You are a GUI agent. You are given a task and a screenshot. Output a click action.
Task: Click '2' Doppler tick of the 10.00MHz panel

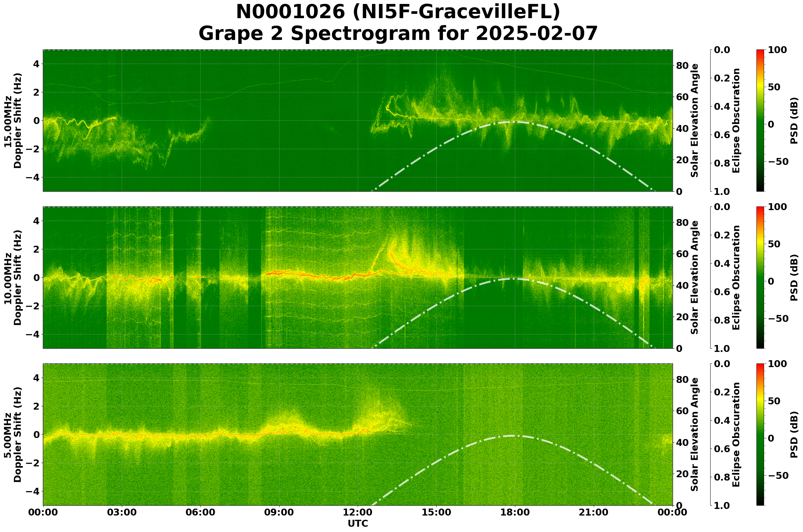point(37,249)
